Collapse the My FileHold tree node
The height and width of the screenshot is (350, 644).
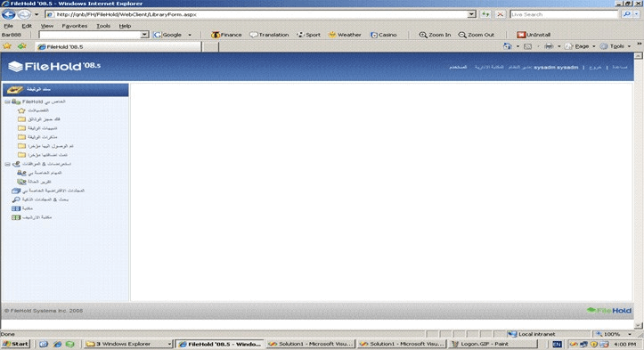(x=7, y=102)
